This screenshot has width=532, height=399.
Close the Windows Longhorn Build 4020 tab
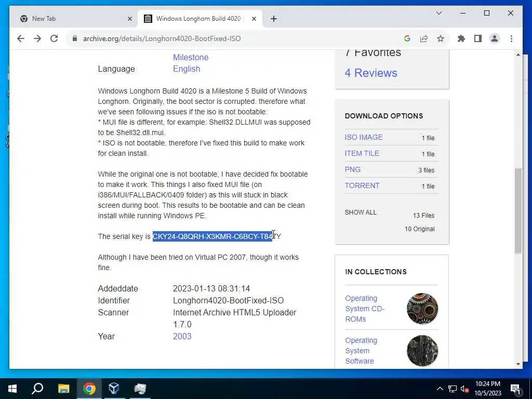point(254,19)
